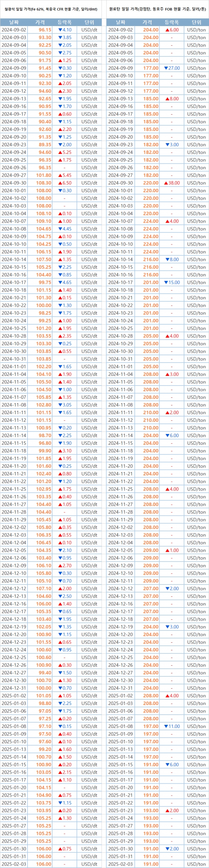This screenshot has height=868, width=209.
Task: Click the 날짜 header in iron ore table
Action: pos(14,22)
